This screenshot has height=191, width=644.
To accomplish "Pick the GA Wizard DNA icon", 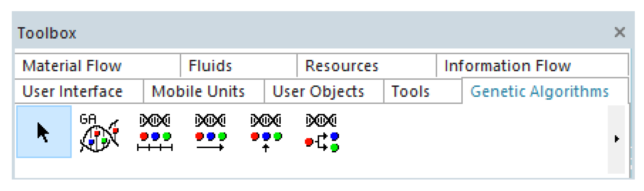I will pos(99,133).
